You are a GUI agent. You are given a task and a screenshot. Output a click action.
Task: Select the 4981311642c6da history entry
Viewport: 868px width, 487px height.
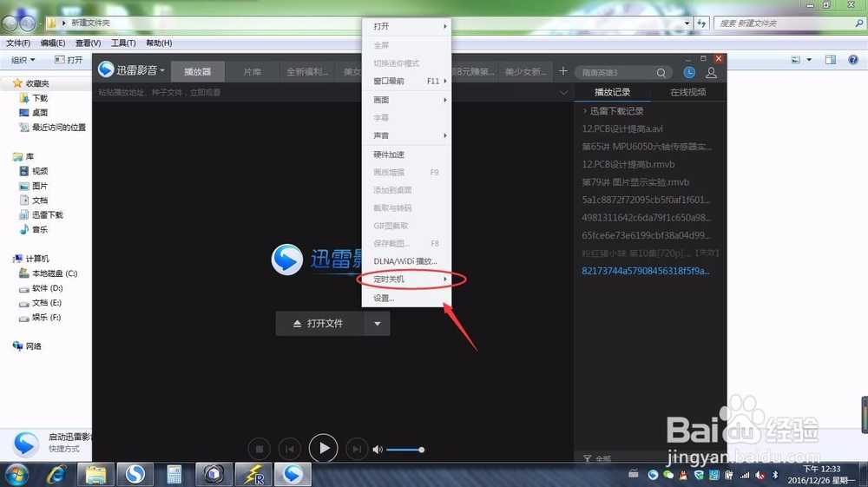[x=646, y=218]
